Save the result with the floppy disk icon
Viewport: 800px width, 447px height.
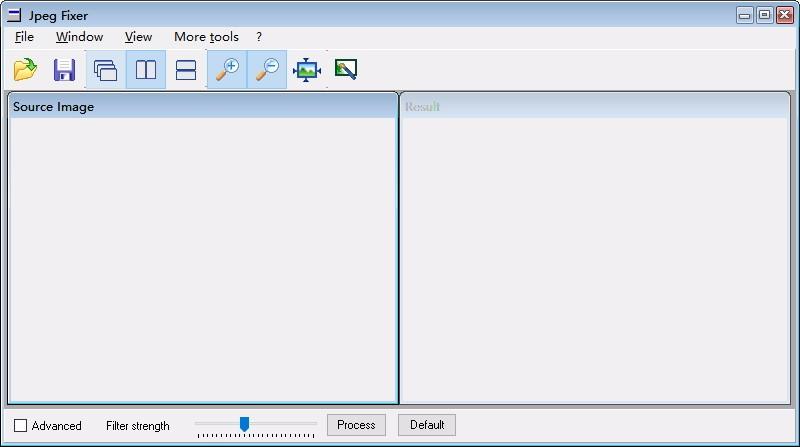coord(64,69)
